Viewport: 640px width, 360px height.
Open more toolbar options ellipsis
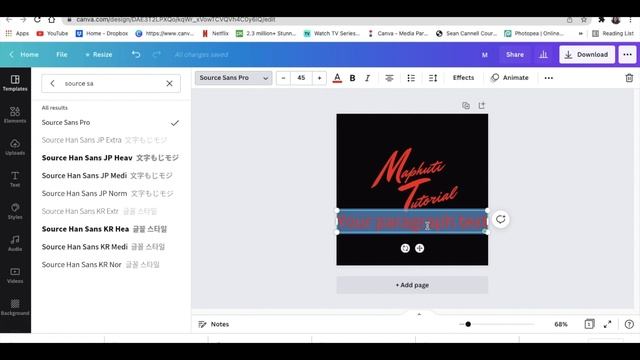coord(549,78)
